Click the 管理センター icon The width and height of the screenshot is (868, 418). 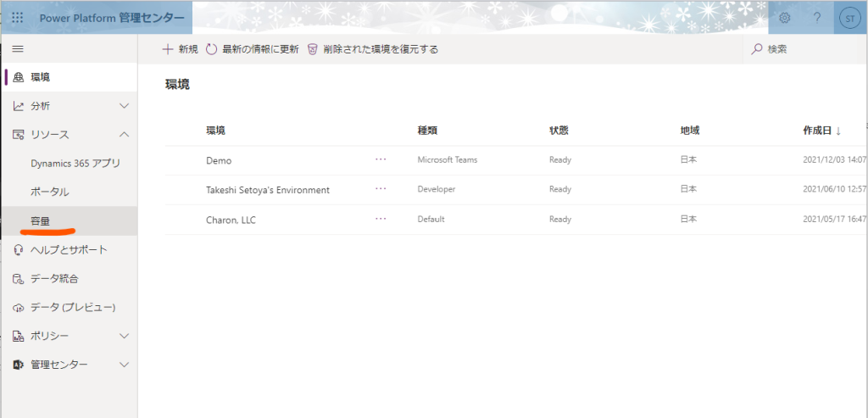[19, 365]
